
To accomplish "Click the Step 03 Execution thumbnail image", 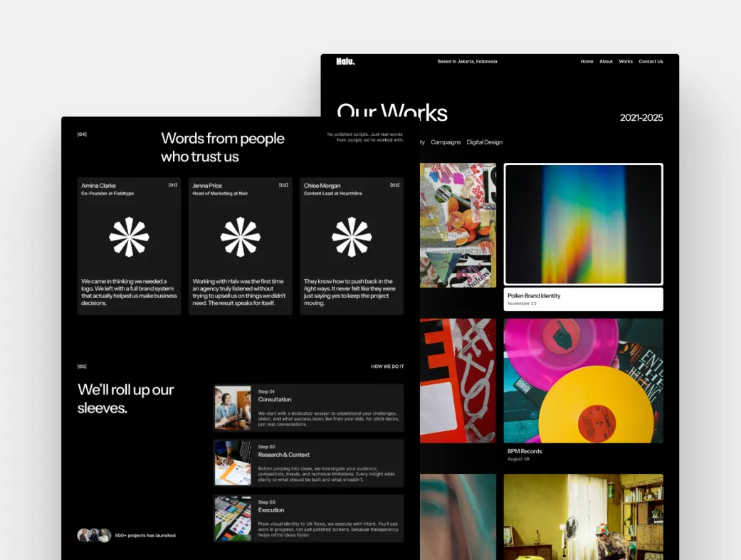I will 233,519.
